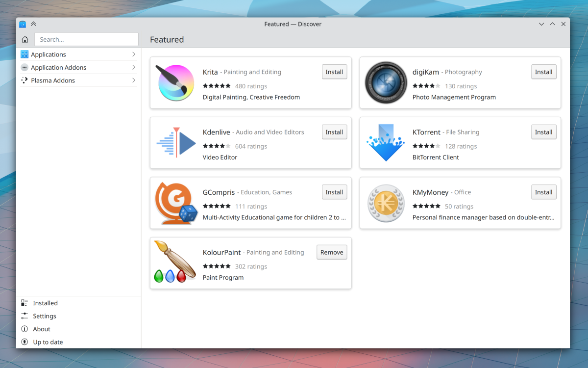588x368 pixels.
Task: Check the Up to date status
Action: click(48, 342)
